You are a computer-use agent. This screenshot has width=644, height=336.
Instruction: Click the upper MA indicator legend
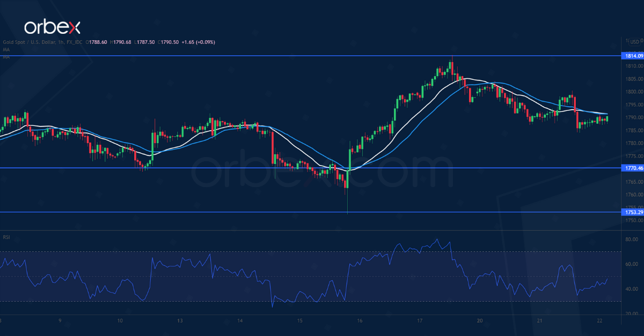pyautogui.click(x=6, y=50)
